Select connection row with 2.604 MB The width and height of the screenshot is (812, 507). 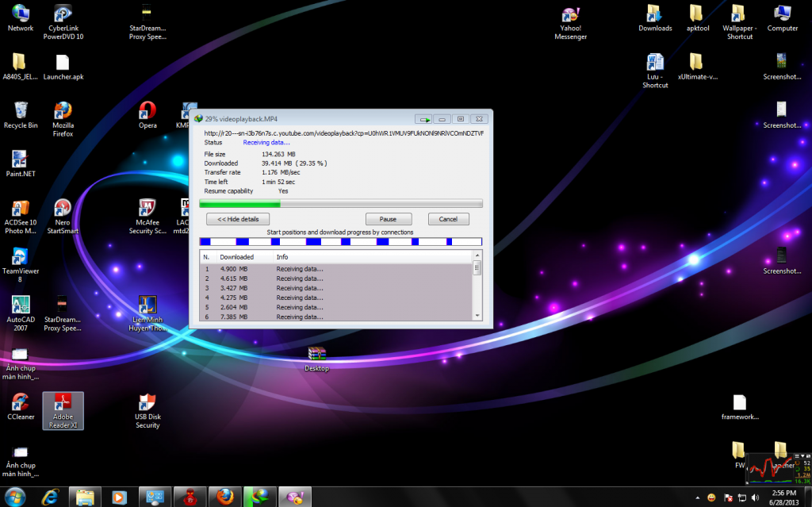point(336,307)
